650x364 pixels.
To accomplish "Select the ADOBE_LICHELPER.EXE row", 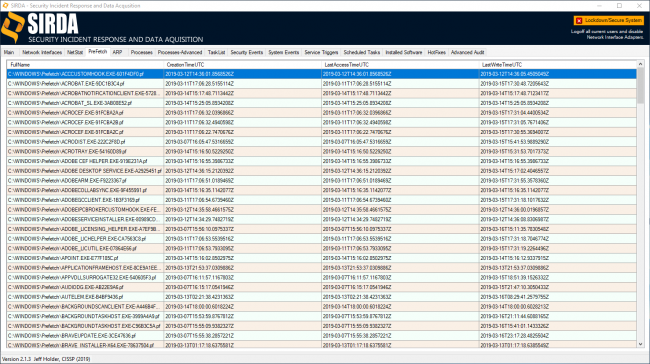I will (322, 239).
